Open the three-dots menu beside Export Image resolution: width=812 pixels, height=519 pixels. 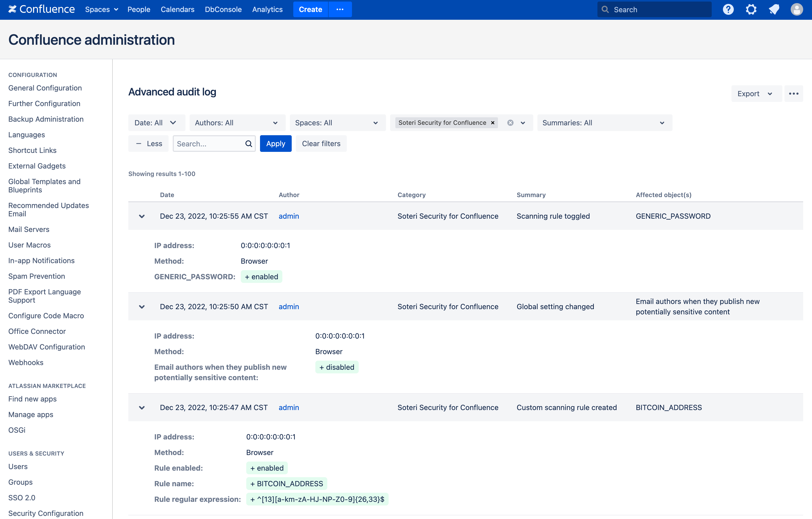794,94
